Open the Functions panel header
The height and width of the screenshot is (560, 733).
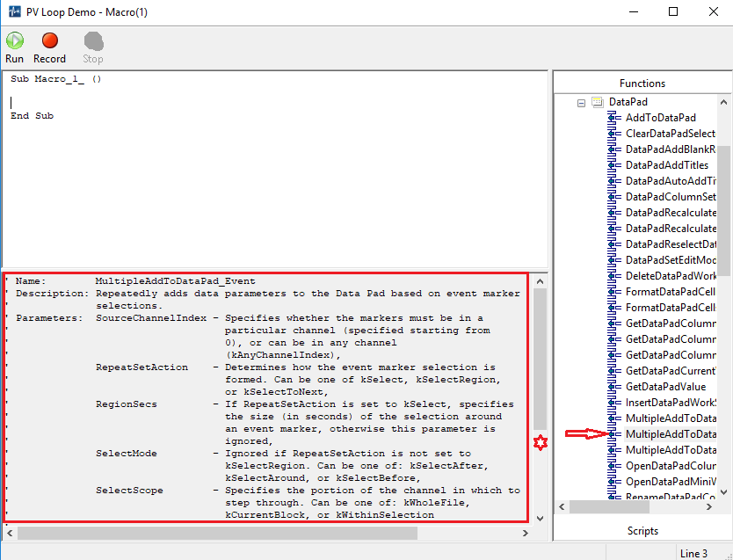[x=642, y=84]
